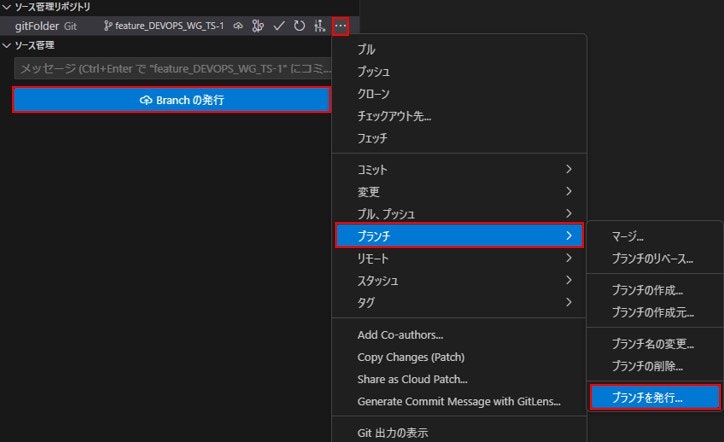Choose Copy Changes (Patch) menu entry
This screenshot has width=724, height=442.
tap(459, 357)
